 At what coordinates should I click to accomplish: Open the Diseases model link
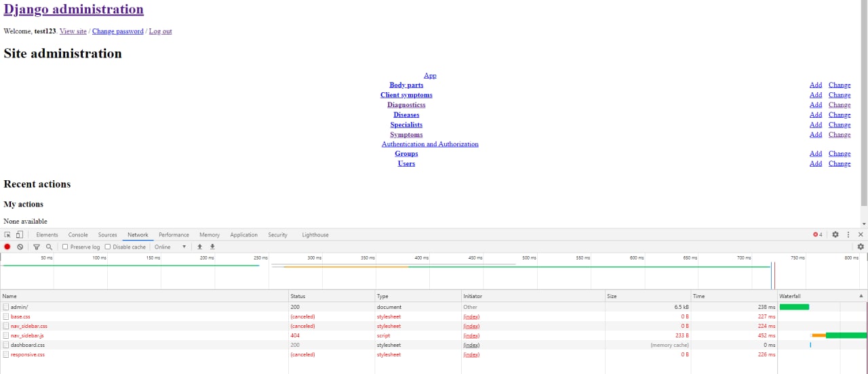[x=406, y=115]
